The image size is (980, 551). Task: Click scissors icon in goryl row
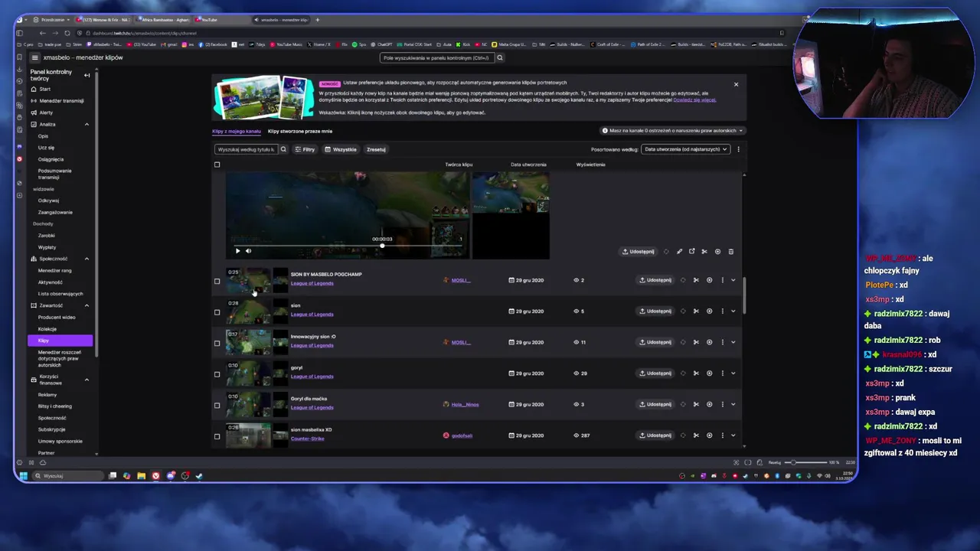tap(696, 373)
